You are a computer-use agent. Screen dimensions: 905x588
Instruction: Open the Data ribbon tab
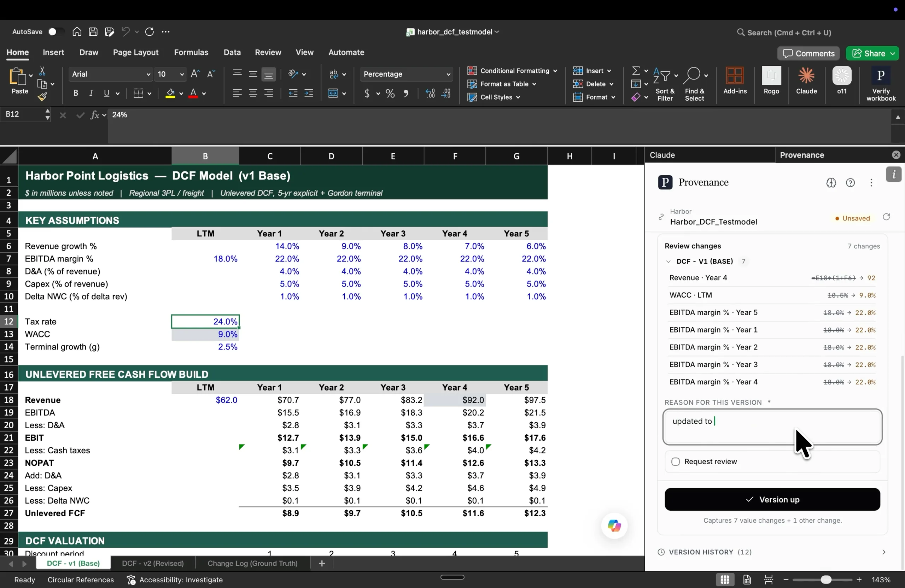pyautogui.click(x=232, y=52)
